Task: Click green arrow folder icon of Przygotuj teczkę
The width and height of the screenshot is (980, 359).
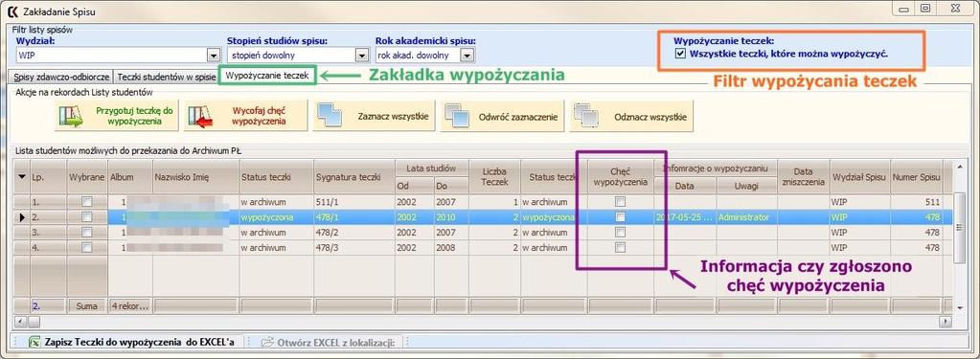Action: coord(71,117)
